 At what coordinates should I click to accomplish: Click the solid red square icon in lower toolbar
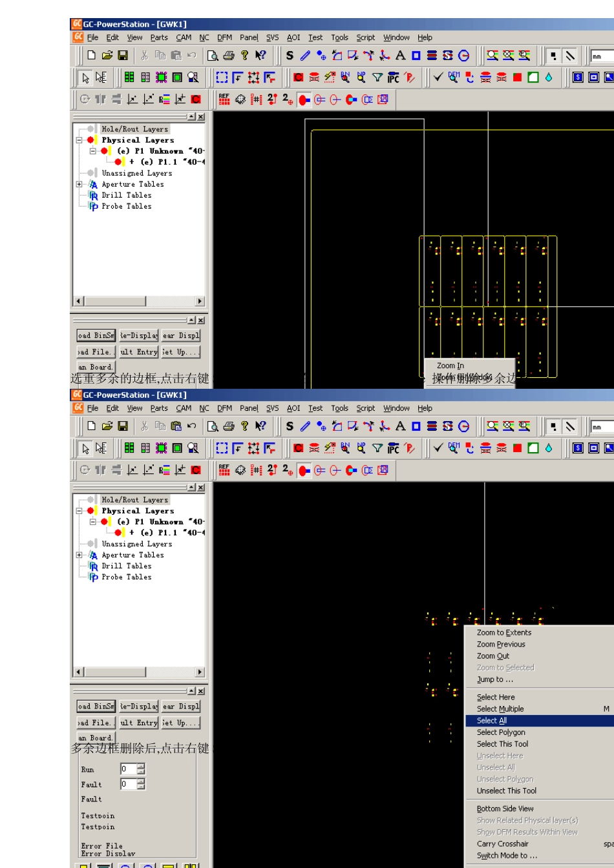[x=518, y=448]
